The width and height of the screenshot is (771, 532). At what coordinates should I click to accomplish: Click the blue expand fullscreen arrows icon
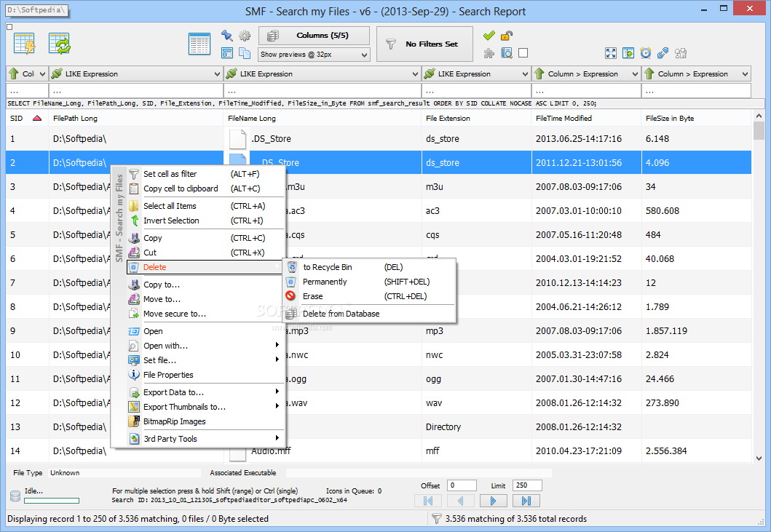coord(611,53)
